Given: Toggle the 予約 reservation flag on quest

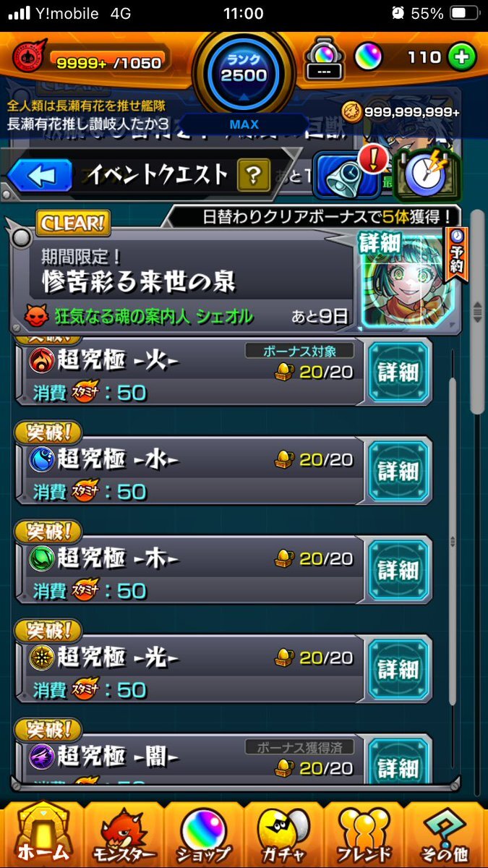Looking at the screenshot, I should [457, 255].
